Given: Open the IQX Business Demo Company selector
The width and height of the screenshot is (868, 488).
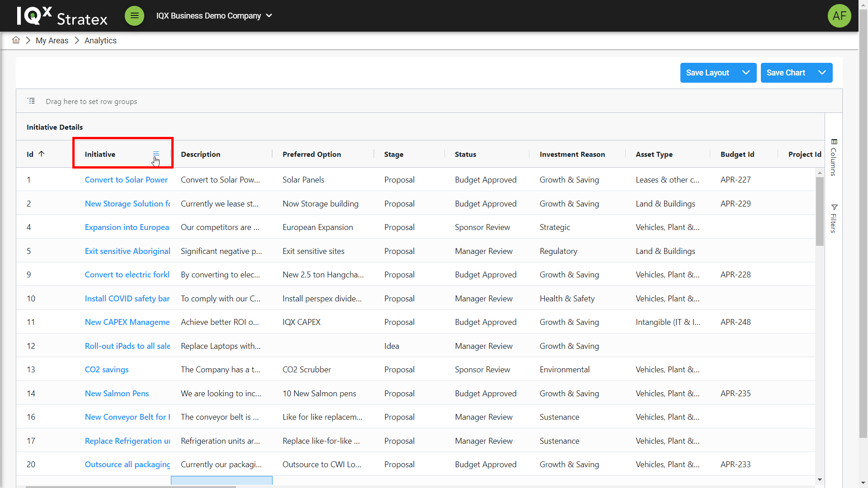Looking at the screenshot, I should tap(214, 16).
